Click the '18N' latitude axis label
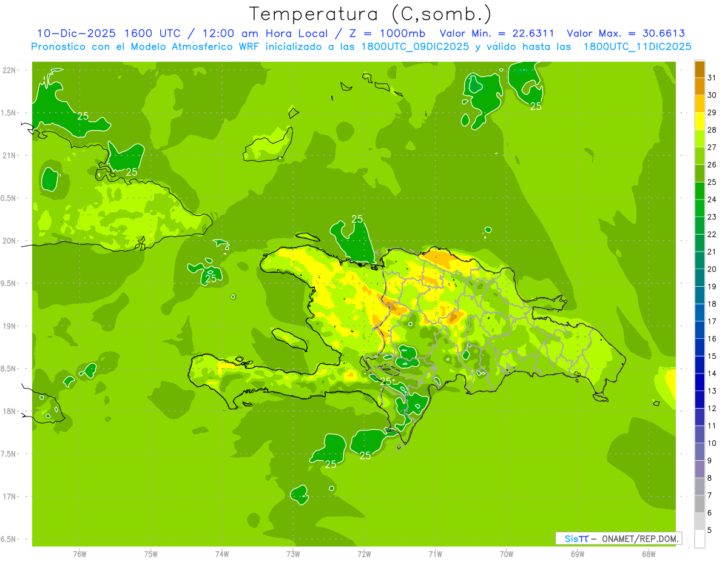 click(9, 411)
